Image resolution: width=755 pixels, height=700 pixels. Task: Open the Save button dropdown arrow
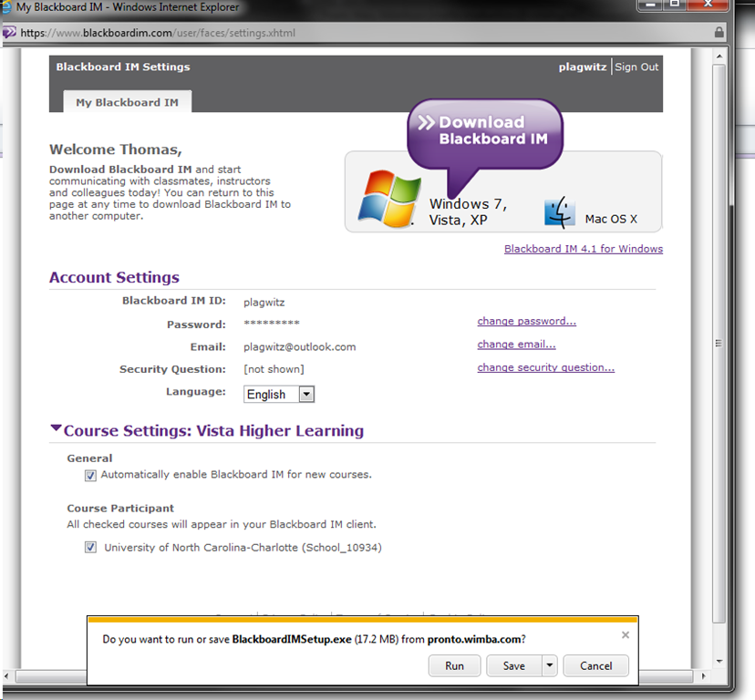click(549, 666)
